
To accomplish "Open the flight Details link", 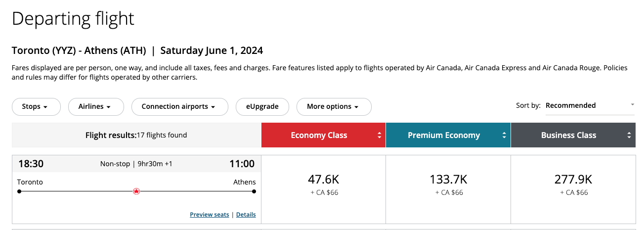I will pos(246,215).
